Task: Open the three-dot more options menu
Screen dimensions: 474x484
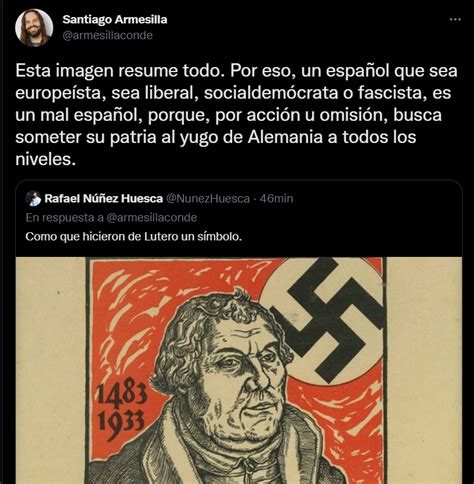Action: [x=455, y=19]
